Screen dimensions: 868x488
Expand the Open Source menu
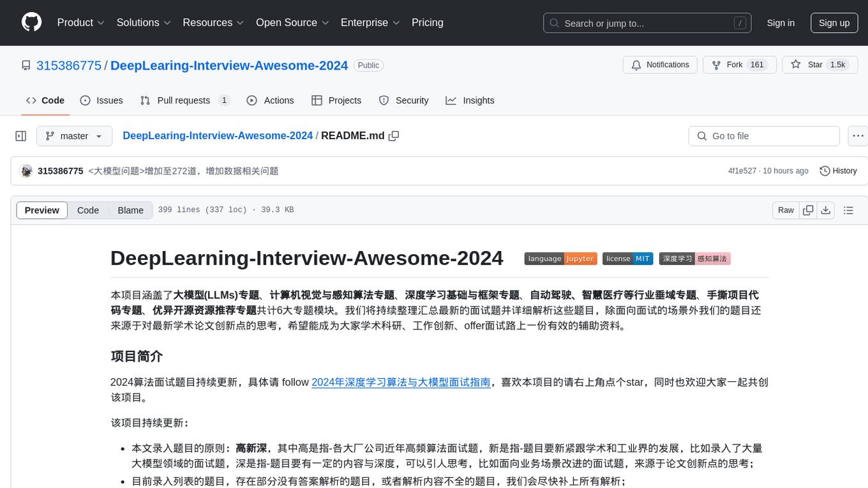pyautogui.click(x=292, y=22)
